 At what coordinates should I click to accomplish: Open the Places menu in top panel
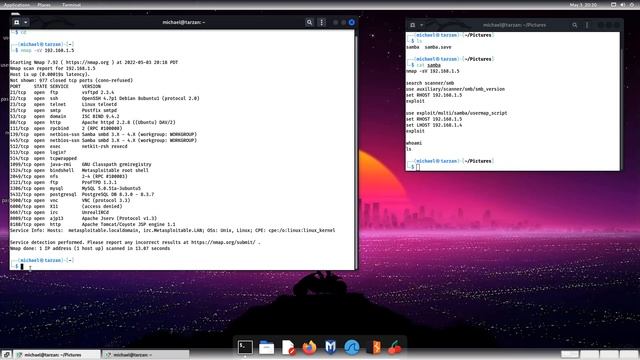44,5
